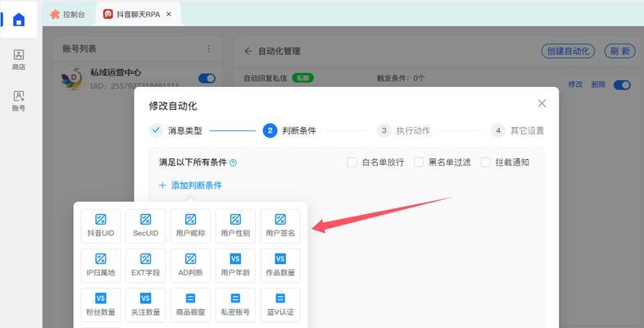644x328 pixels.
Task: Select the 私密账号 condition
Action: 235,305
